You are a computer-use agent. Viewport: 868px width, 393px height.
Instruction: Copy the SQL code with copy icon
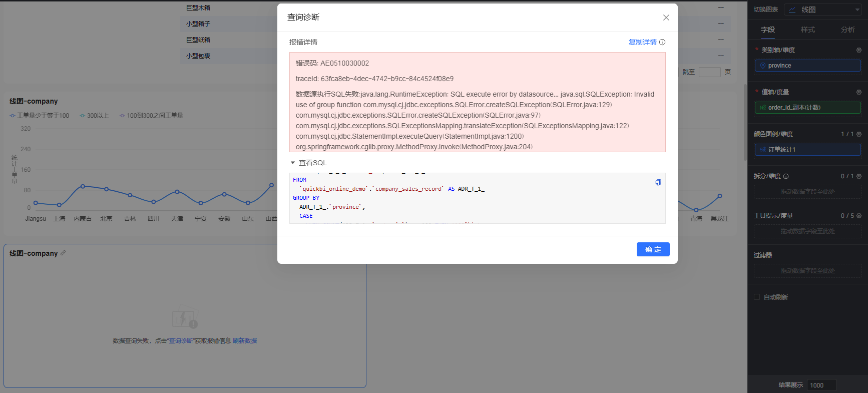click(x=658, y=182)
